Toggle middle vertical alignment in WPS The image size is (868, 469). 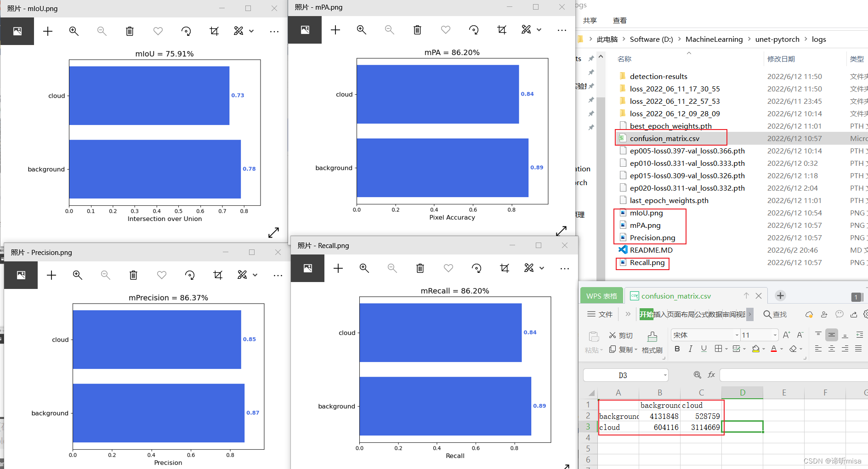tap(832, 335)
